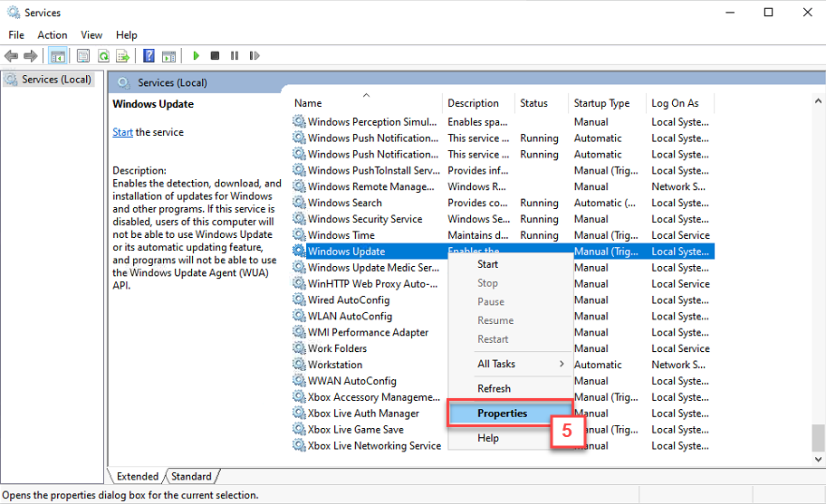This screenshot has width=826, height=504.
Task: Sort by the Log On As column header
Action: [x=680, y=103]
